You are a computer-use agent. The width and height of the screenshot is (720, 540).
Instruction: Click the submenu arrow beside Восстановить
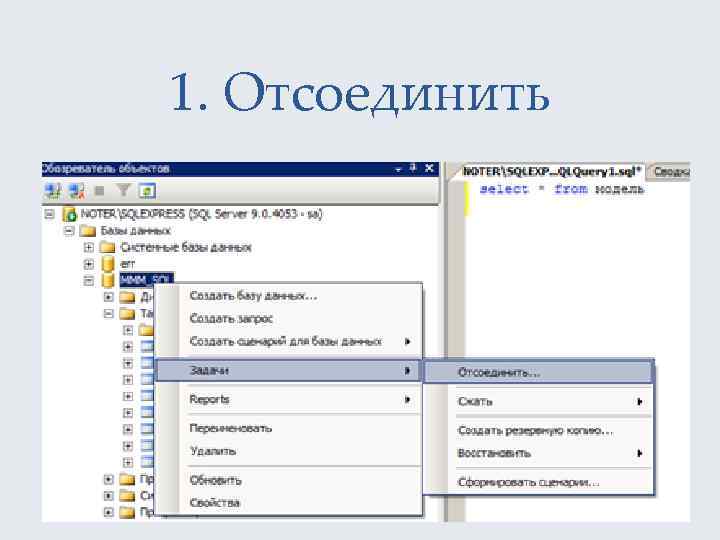[639, 453]
